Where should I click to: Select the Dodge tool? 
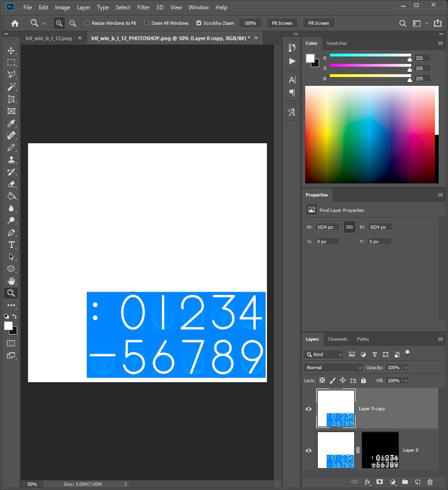pos(11,220)
